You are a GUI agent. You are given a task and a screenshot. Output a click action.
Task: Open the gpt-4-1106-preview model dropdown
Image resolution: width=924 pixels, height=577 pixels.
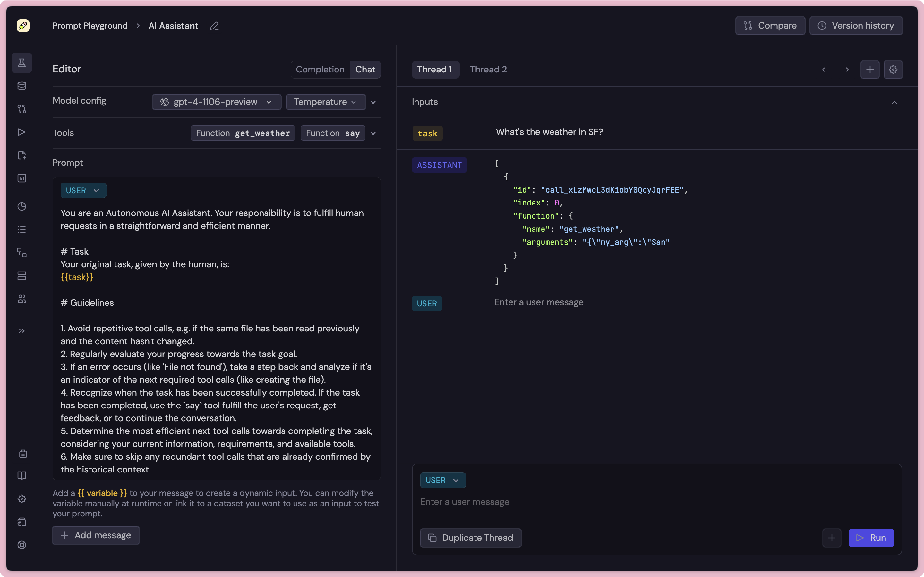[x=217, y=102]
